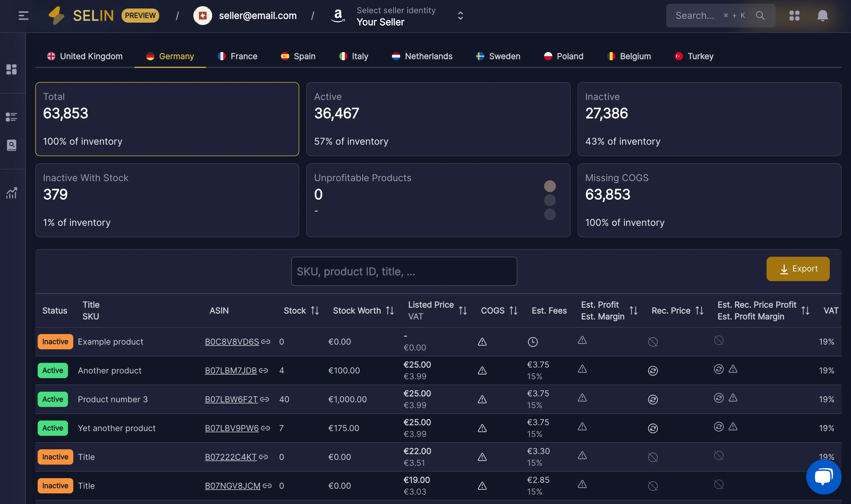Click Rec. Price refresh icon for Product number 3
The image size is (851, 504).
(653, 399)
